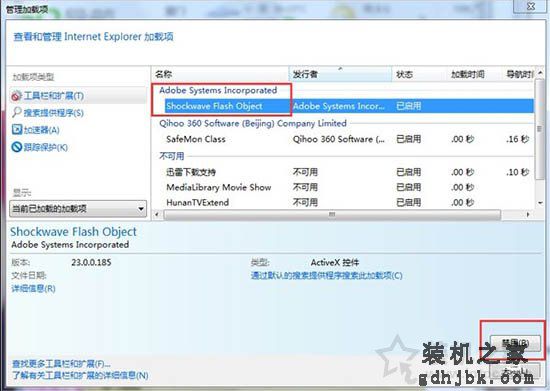Close the 管理加载项 dialog window
The width and height of the screenshot is (550, 391).
(531, 6)
